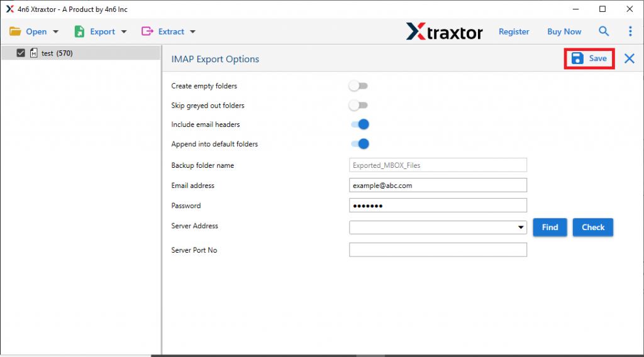Expand the Export menu dropdown arrow
This screenshot has width=644, height=357.
point(124,31)
